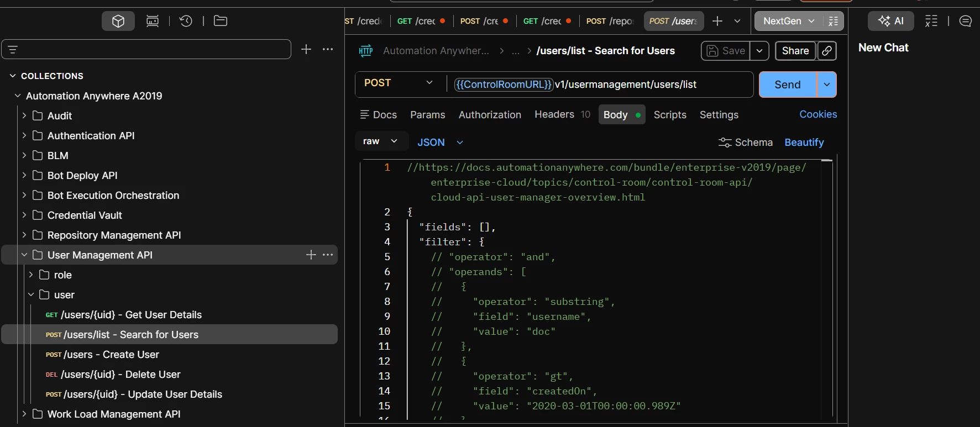Open the History clock icon
980x427 pixels.
186,21
